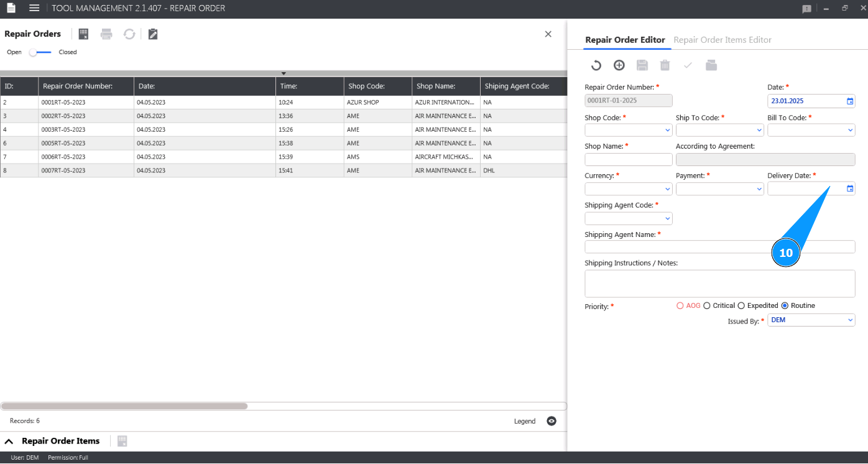Select the Critical priority option
868x464 pixels.
point(707,306)
